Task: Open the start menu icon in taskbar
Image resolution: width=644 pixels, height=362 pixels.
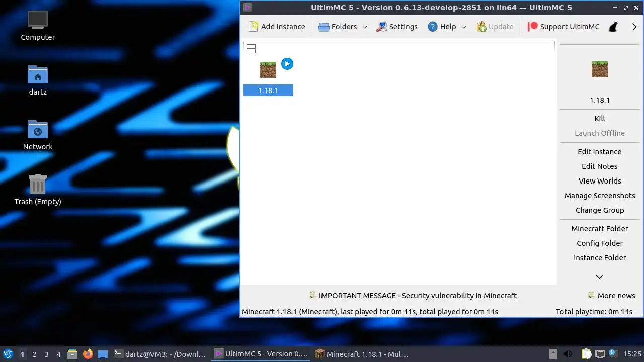Action: [x=8, y=354]
